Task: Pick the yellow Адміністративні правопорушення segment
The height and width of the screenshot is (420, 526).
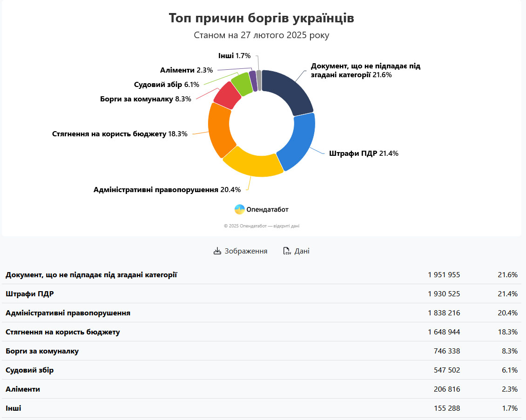Action: [251, 163]
